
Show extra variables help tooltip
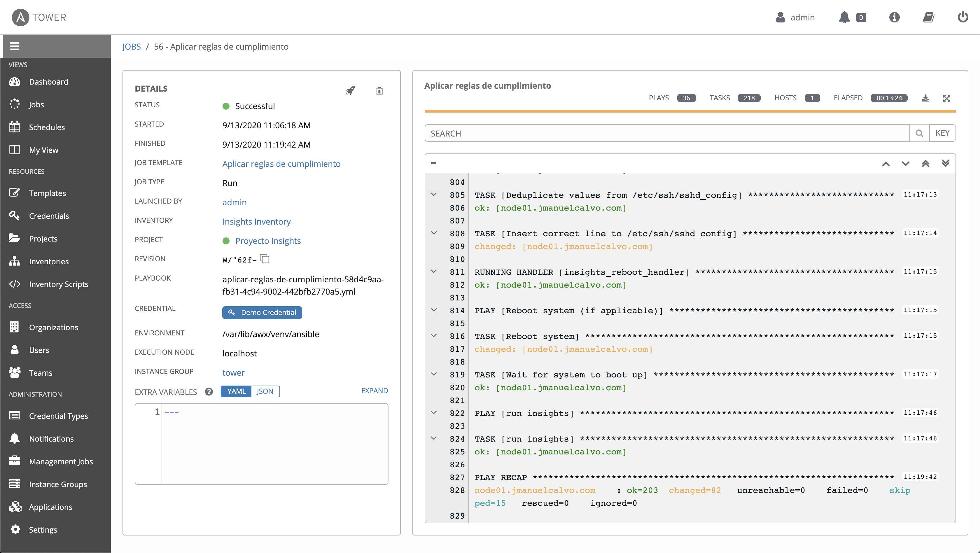coord(209,392)
